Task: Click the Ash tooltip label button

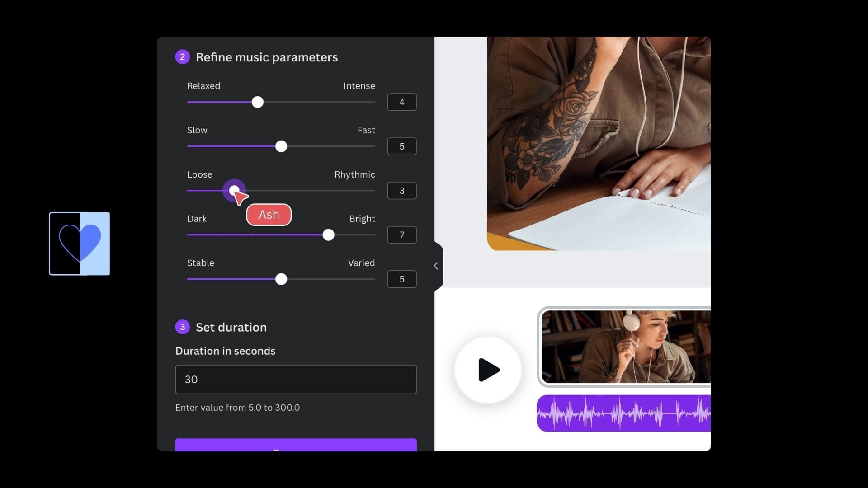Action: 268,214
